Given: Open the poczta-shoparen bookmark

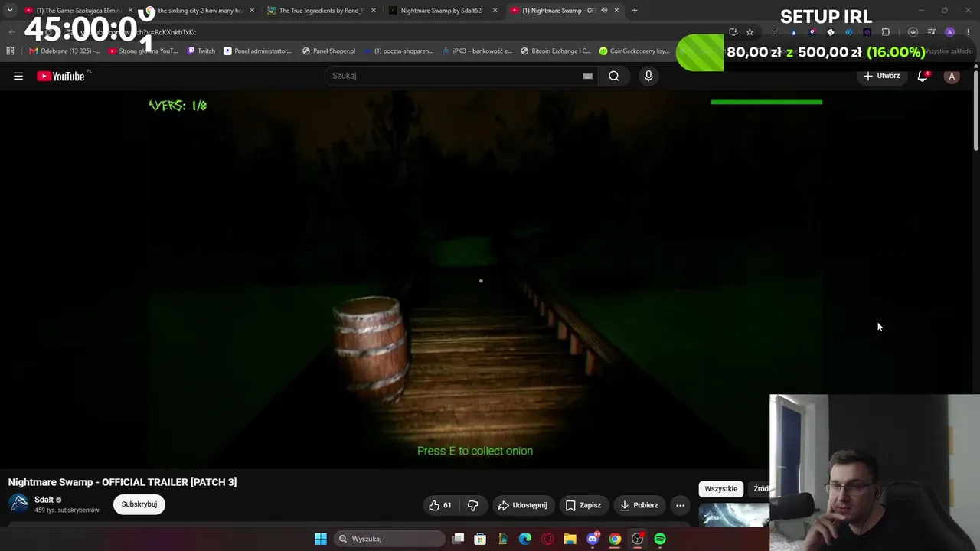Looking at the screenshot, I should pos(399,51).
